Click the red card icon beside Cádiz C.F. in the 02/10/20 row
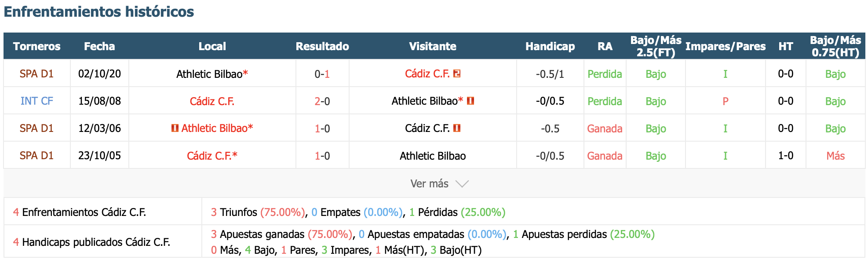This screenshot has width=868, height=263. (457, 73)
